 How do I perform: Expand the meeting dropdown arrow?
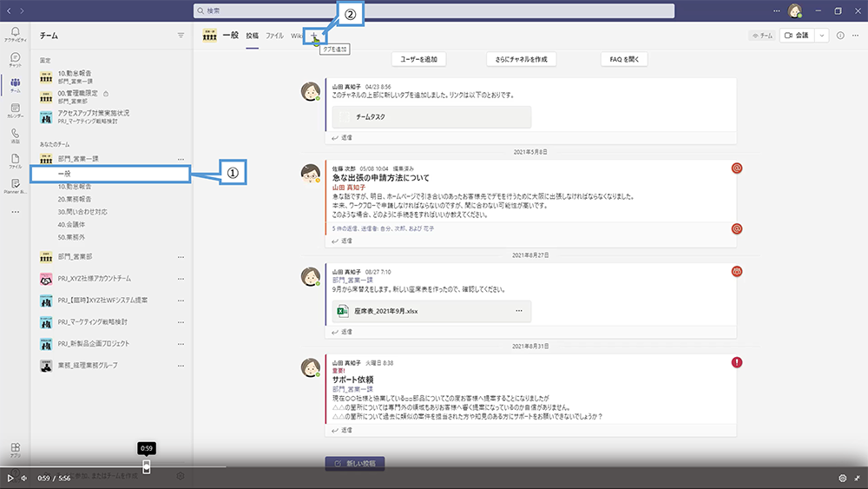[x=821, y=36]
